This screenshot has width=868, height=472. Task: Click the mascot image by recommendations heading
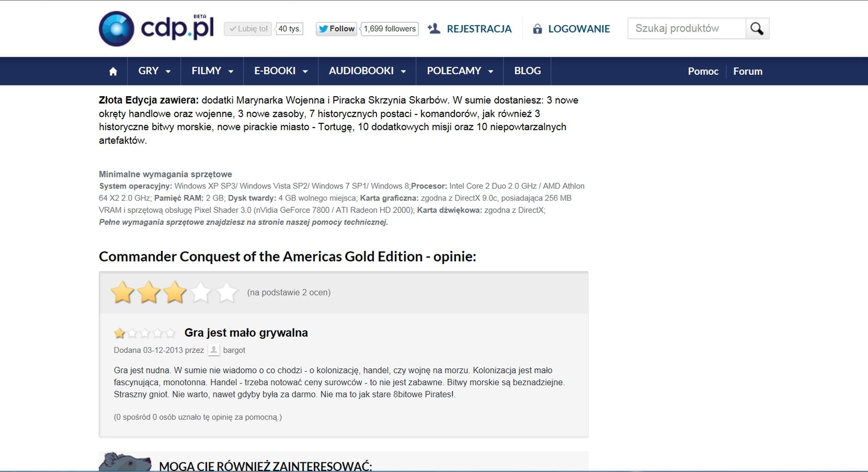tap(125, 462)
